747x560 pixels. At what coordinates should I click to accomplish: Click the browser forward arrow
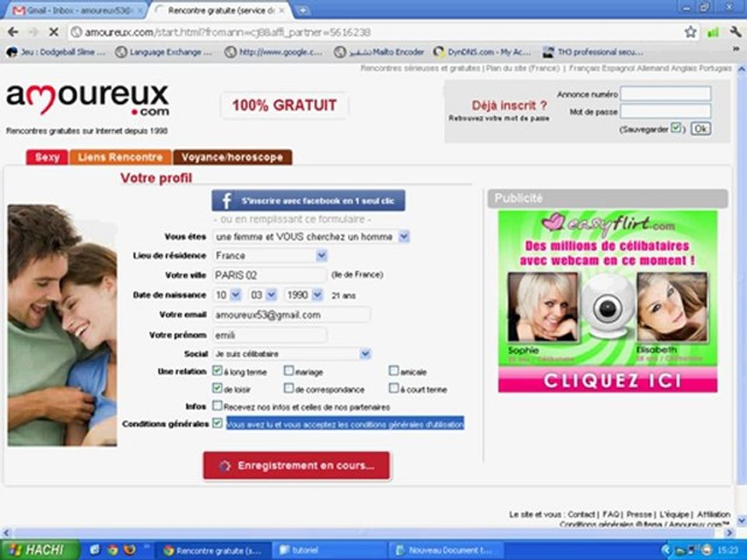tap(33, 32)
